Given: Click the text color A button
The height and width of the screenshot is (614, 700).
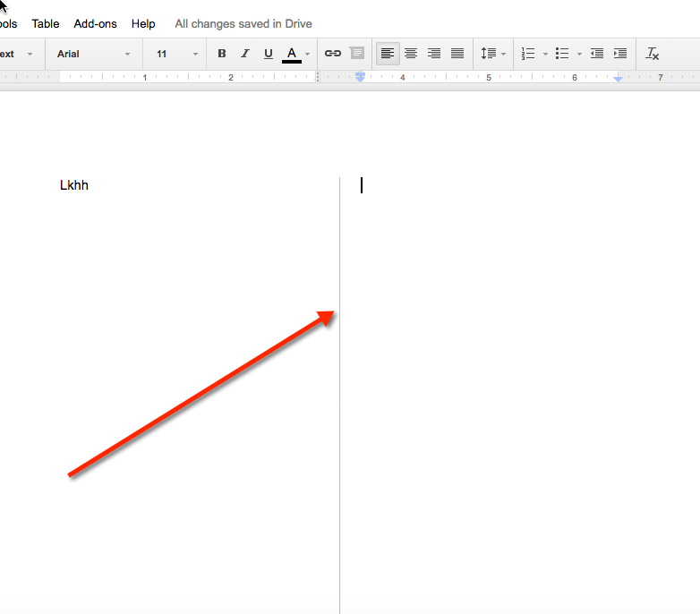Looking at the screenshot, I should click(292, 55).
